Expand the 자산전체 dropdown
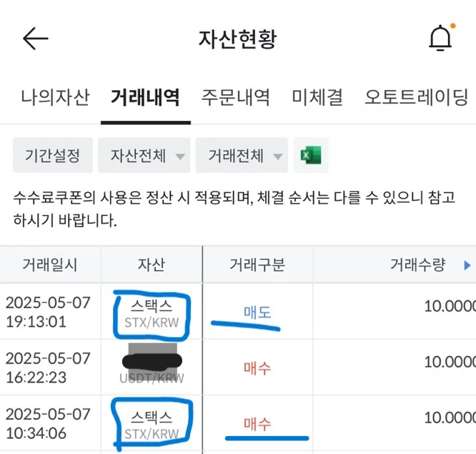Screen dimensions: 476x454 coord(144,155)
